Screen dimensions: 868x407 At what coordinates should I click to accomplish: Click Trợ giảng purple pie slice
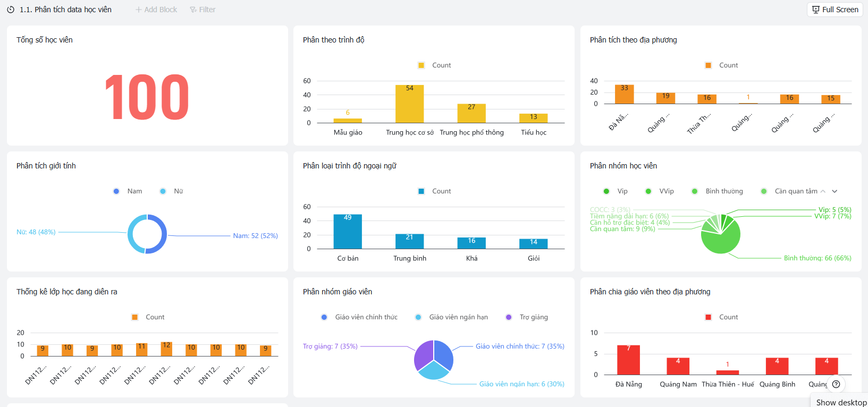pyautogui.click(x=423, y=355)
